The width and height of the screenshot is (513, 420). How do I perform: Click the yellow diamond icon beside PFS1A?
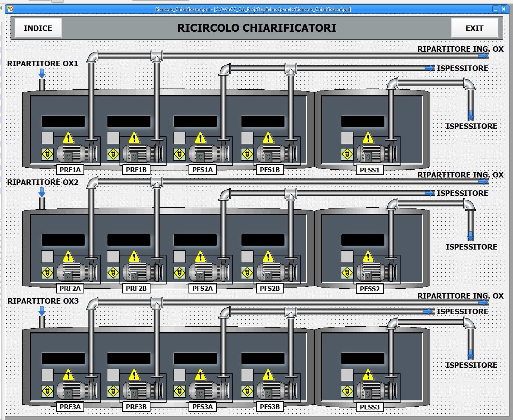[x=179, y=154]
